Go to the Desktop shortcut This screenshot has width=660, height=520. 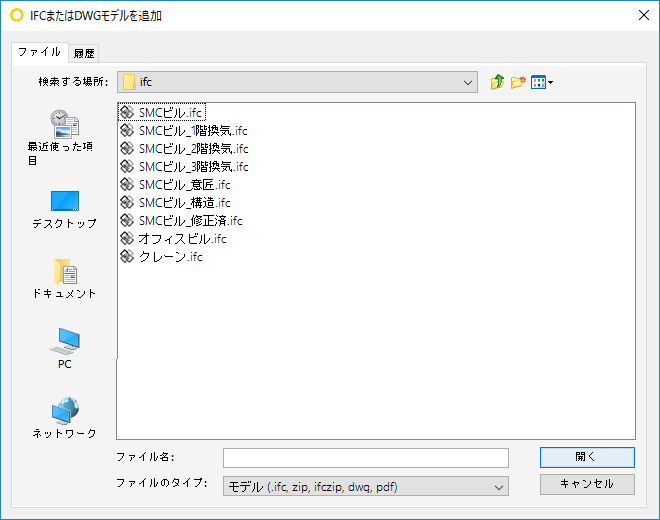tap(64, 210)
